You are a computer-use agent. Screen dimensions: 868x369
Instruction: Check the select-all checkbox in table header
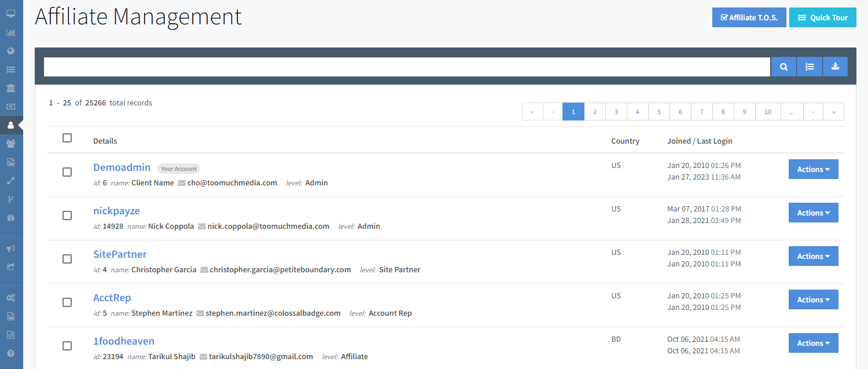(x=67, y=138)
